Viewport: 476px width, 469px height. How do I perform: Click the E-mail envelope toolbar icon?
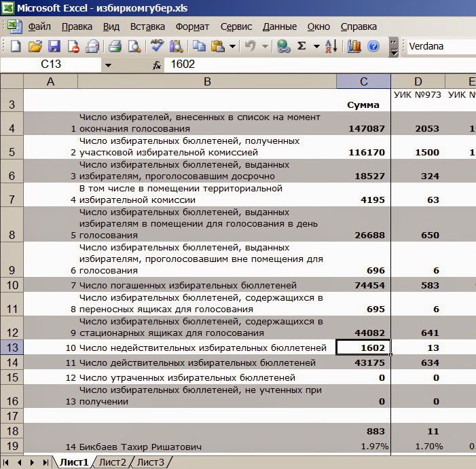coord(92,46)
